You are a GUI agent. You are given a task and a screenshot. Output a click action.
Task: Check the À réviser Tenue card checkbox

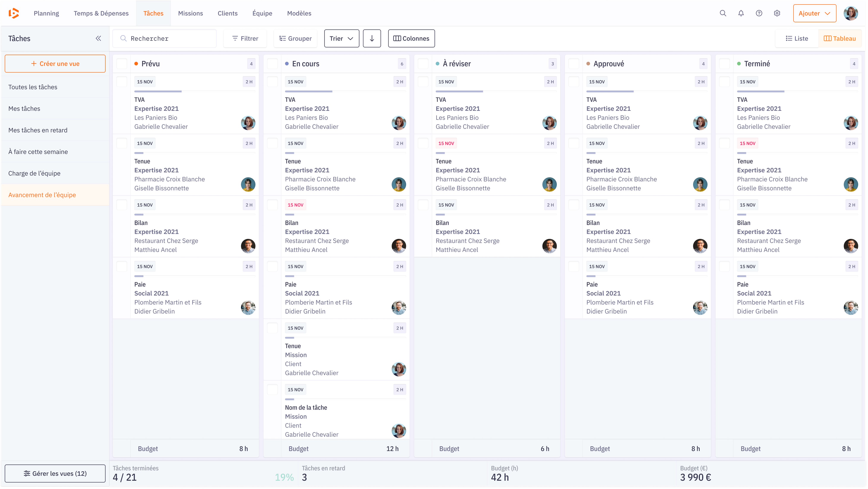pyautogui.click(x=423, y=143)
